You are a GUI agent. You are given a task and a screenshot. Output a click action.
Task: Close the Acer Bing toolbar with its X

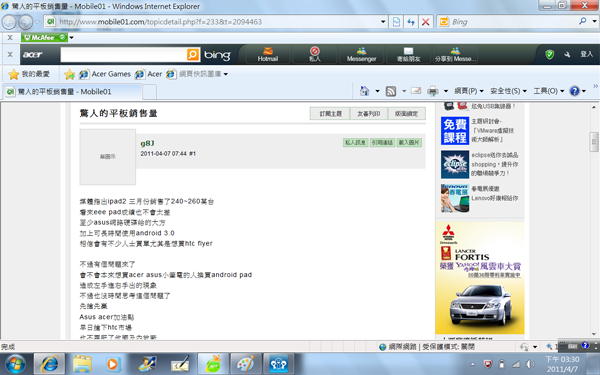click(x=10, y=54)
